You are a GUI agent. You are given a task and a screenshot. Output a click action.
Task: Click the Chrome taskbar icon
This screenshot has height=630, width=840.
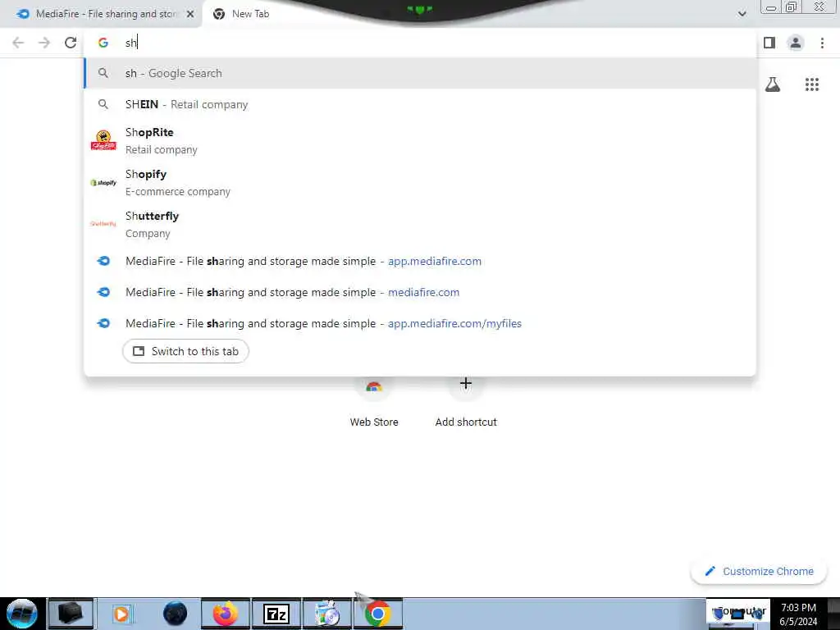(x=377, y=614)
